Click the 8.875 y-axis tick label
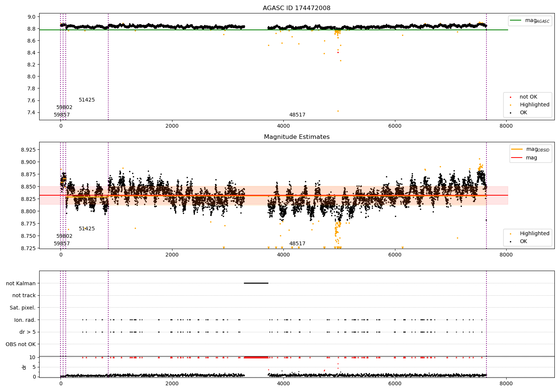Viewport: 560px width, 392px height. (x=29, y=174)
